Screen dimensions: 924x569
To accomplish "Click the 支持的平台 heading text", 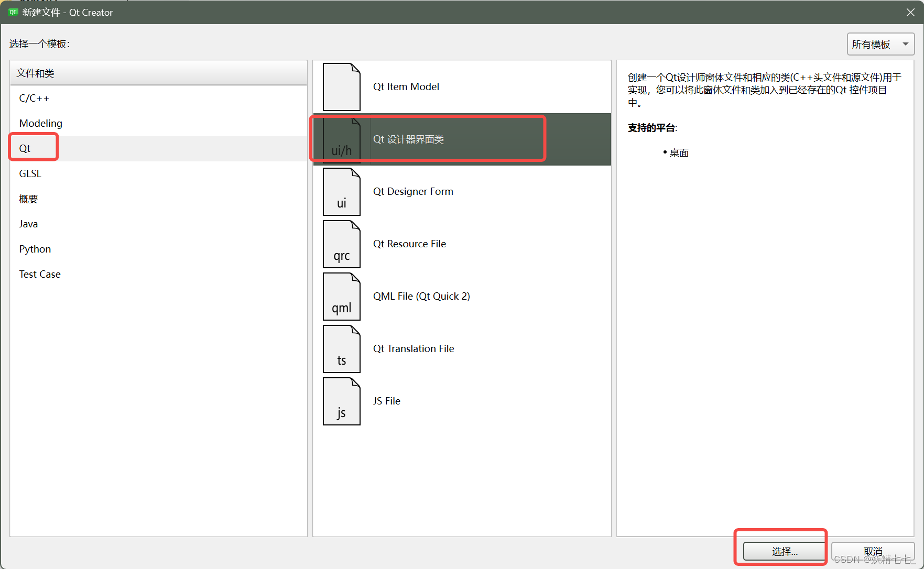I will point(653,127).
